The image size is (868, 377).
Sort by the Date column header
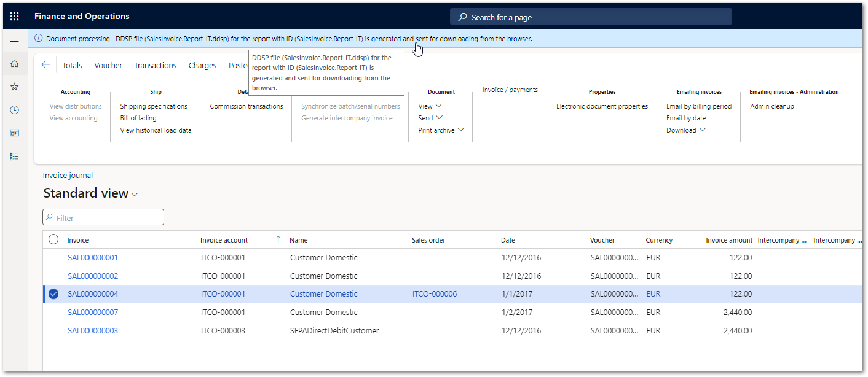508,240
